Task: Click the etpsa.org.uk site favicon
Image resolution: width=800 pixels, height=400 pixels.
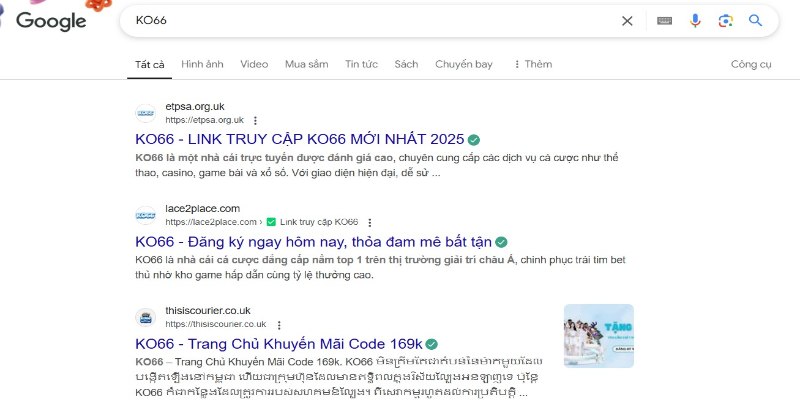Action: click(x=145, y=113)
